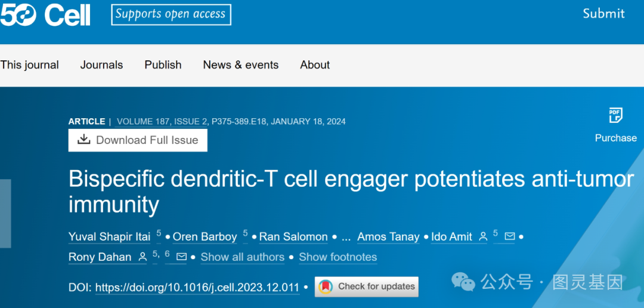Click the Check for updates bookmark icon
The height and width of the screenshot is (308, 644).
pos(326,286)
